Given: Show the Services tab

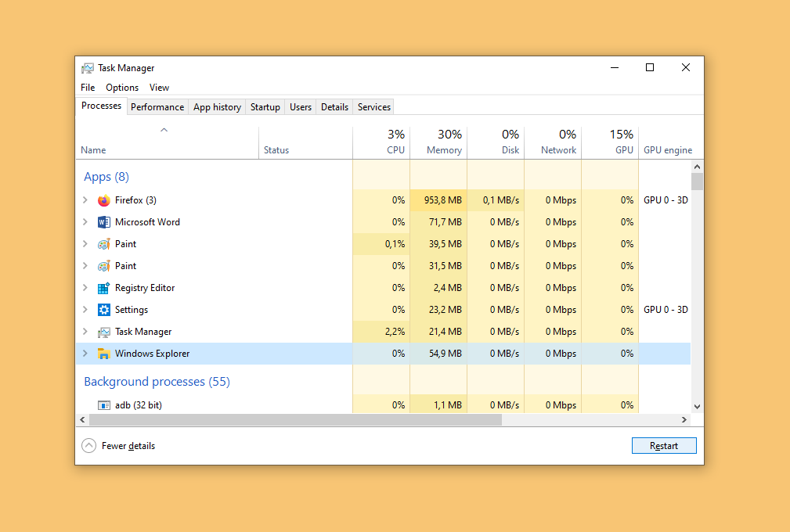Looking at the screenshot, I should pos(373,107).
